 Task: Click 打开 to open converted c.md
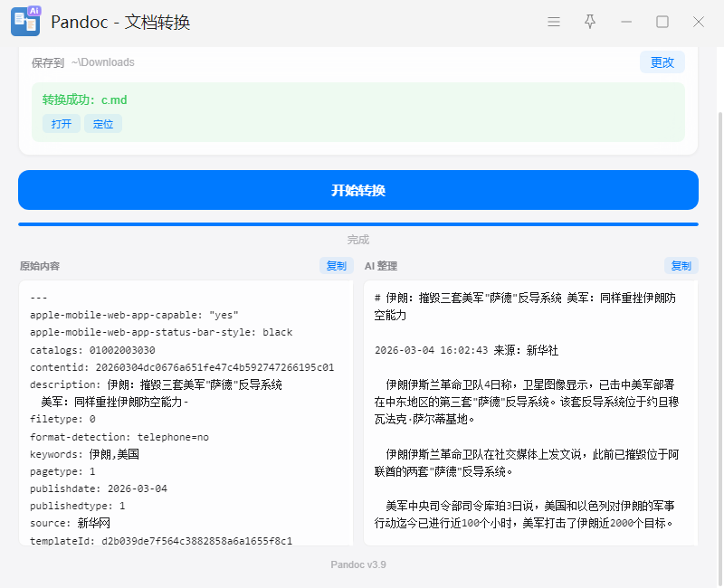(62, 124)
